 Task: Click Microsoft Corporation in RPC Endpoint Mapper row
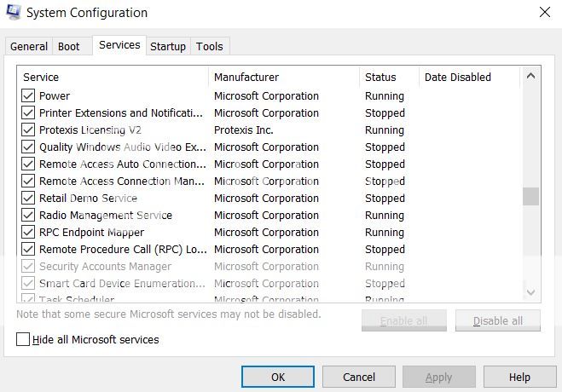click(x=266, y=233)
